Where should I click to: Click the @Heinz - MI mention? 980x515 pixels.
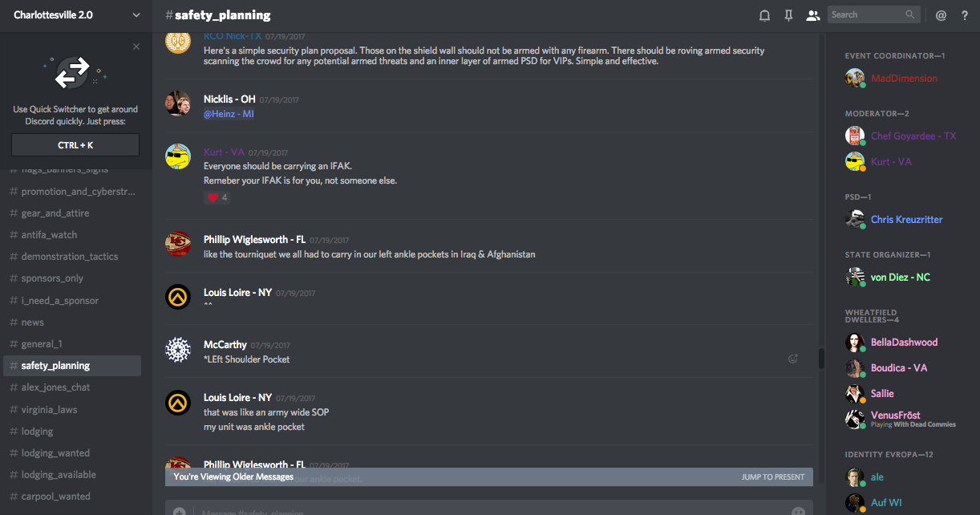click(229, 114)
